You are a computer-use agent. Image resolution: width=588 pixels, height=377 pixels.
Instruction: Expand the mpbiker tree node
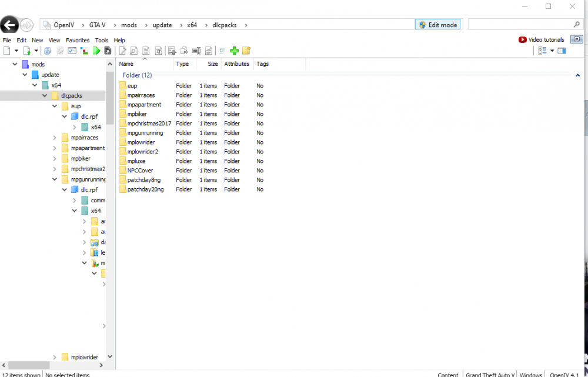point(54,159)
